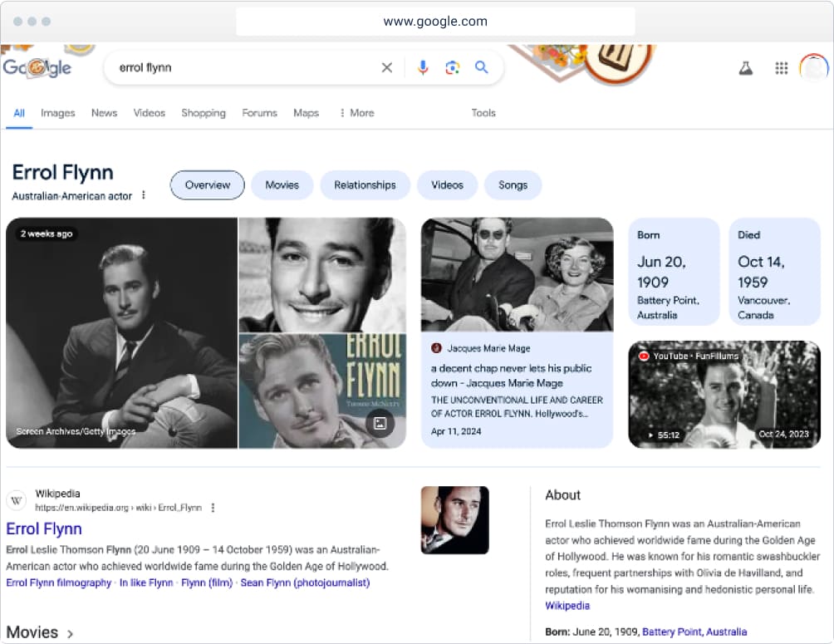Switch to the Images tab

click(x=58, y=113)
